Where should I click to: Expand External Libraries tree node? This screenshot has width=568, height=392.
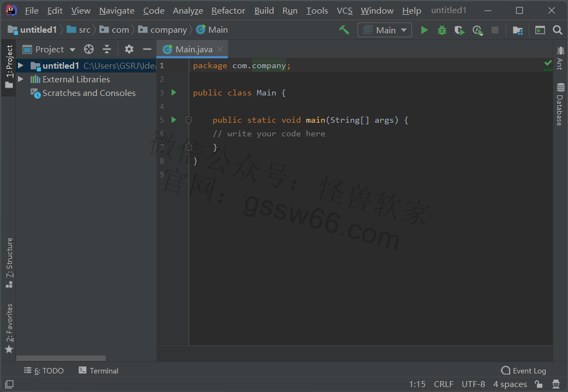coord(21,79)
